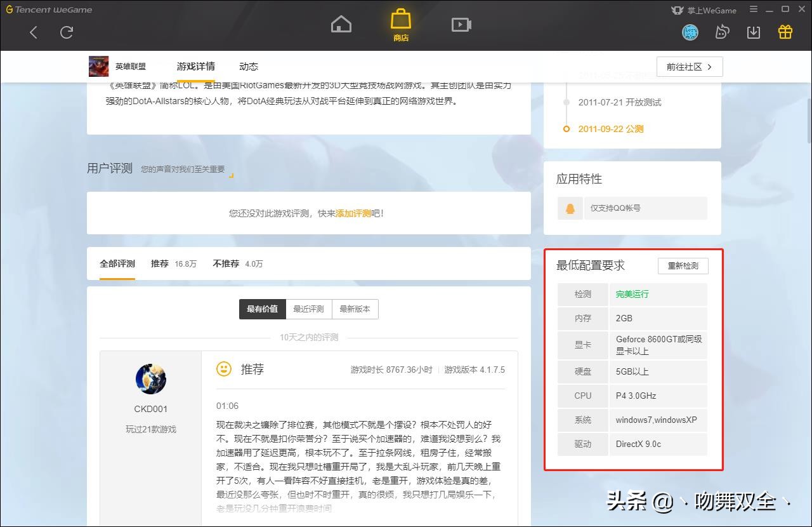Open the gift box icon

coord(785,32)
